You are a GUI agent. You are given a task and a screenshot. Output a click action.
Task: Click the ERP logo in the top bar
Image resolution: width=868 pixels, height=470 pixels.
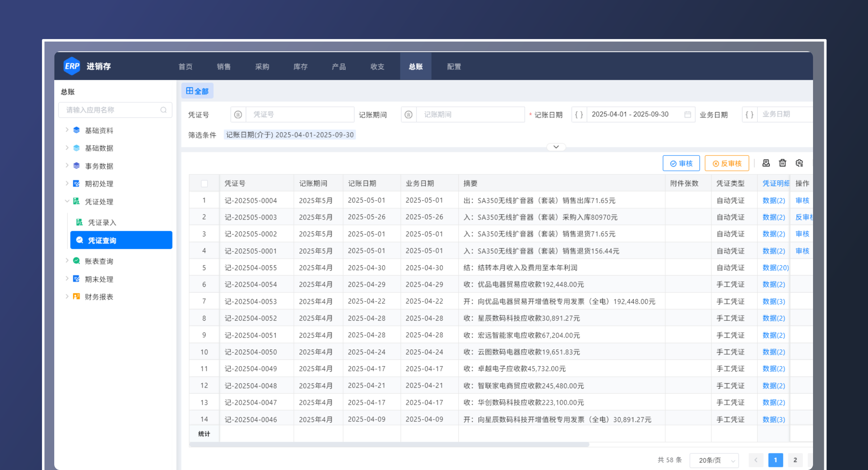72,66
